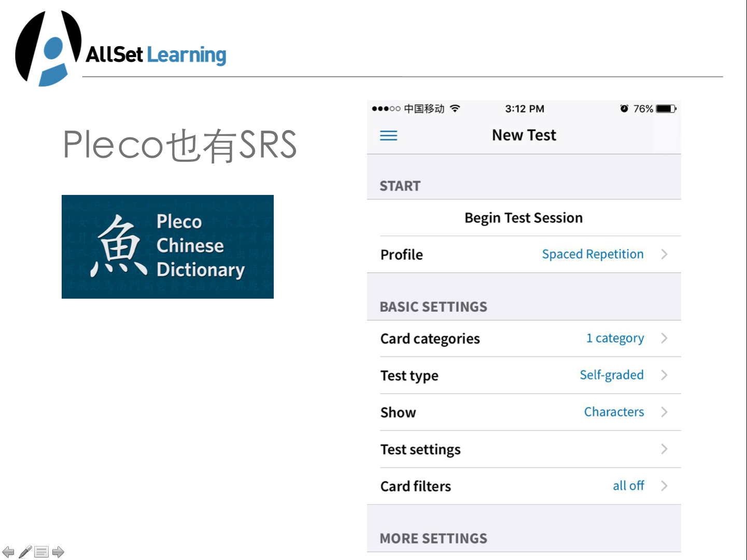
Task: Tap the START section header
Action: click(400, 186)
